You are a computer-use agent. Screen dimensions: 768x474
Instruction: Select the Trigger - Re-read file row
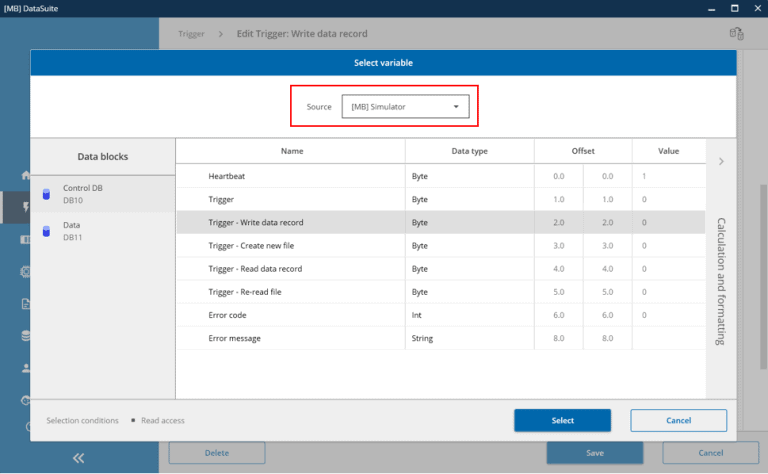tap(441, 292)
